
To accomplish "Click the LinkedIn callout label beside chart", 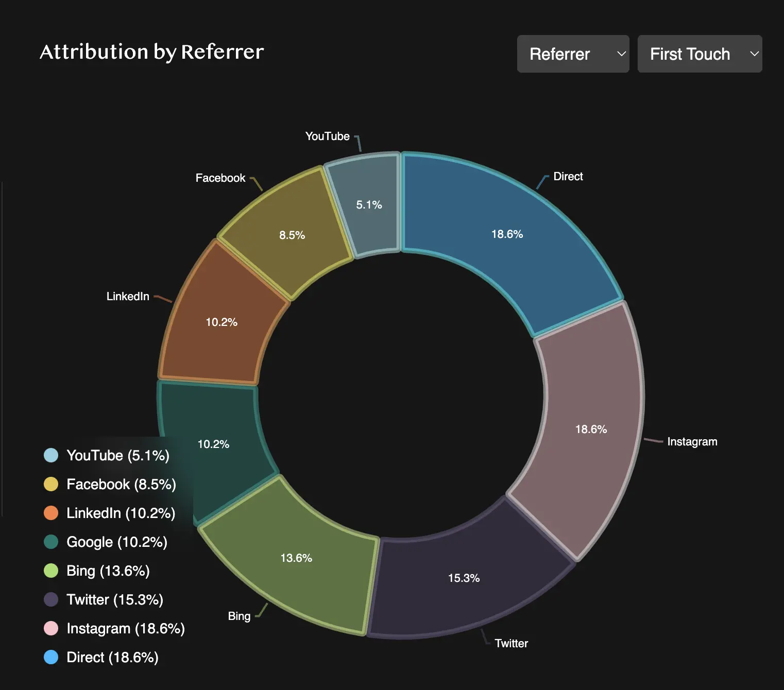I will [128, 296].
